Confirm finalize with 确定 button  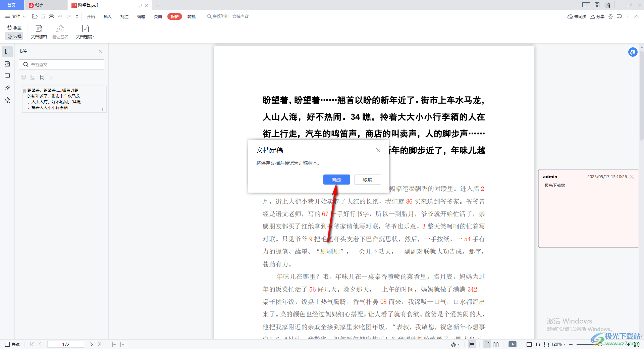(337, 180)
